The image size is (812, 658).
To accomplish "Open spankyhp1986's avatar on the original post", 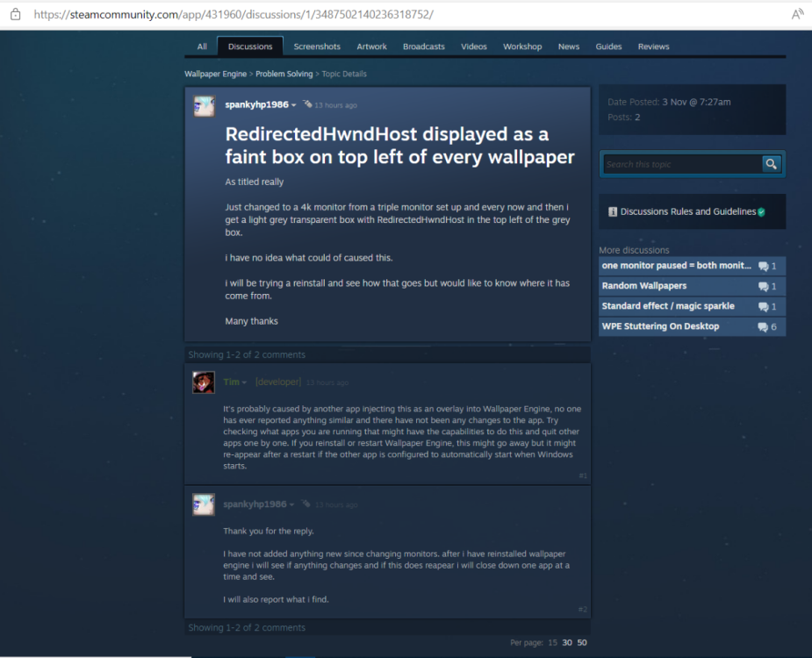I will coord(204,106).
